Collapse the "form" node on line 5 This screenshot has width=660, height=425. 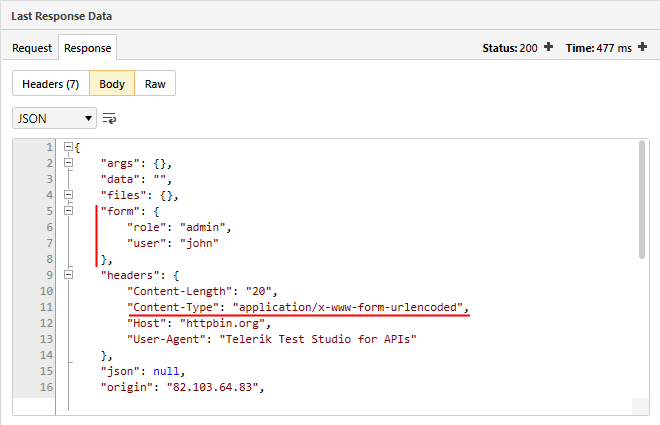68,210
